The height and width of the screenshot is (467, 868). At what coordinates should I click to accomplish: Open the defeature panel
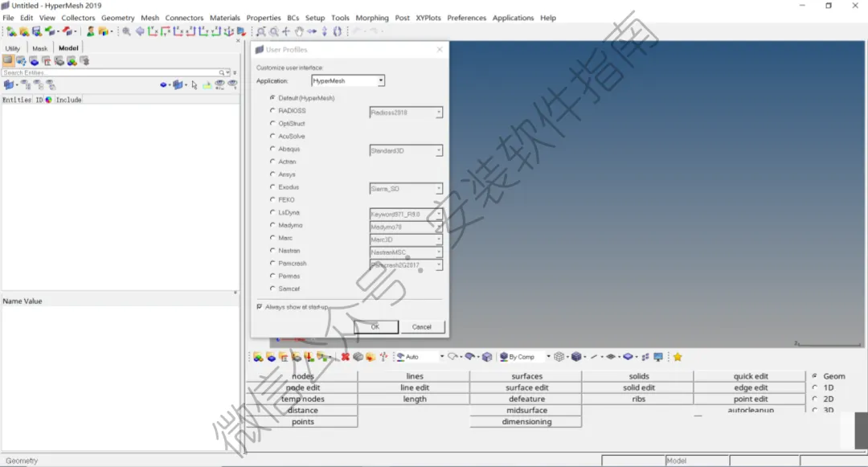tap(526, 399)
